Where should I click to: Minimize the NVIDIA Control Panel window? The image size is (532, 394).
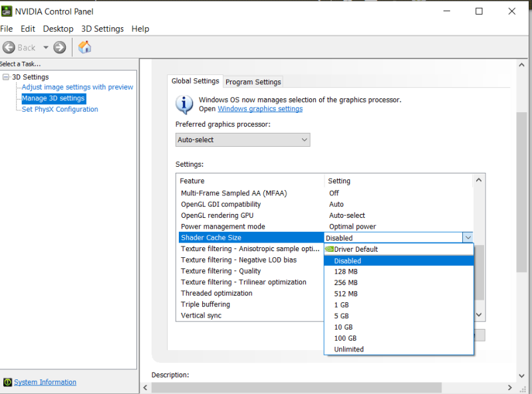point(447,11)
